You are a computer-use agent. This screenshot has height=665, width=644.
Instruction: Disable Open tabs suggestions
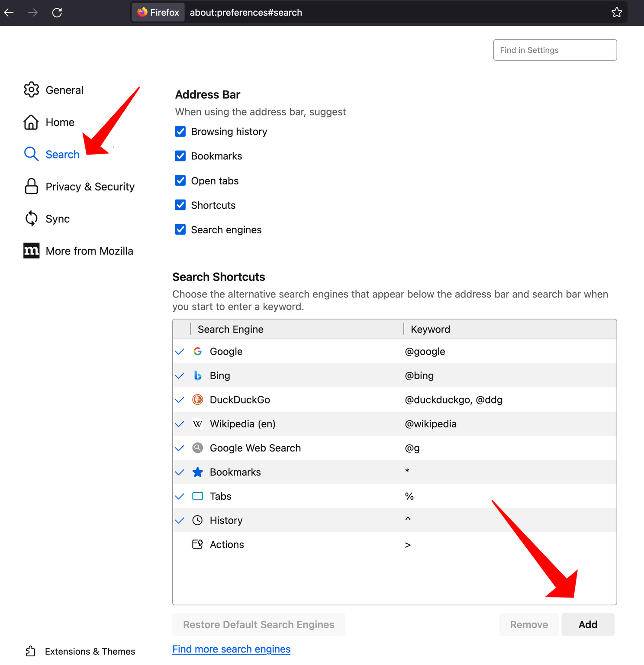point(180,180)
